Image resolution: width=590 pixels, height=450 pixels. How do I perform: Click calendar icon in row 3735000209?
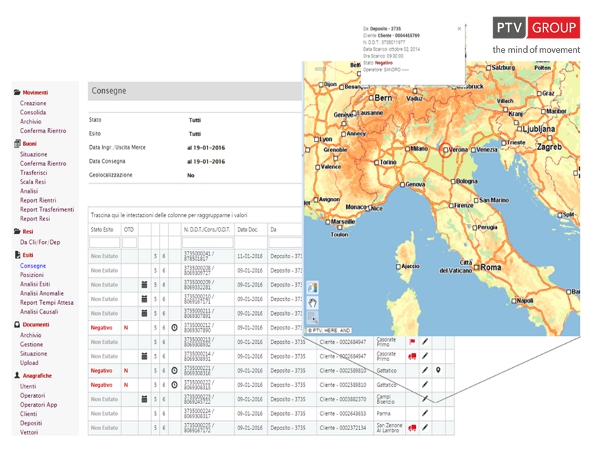coord(144,285)
